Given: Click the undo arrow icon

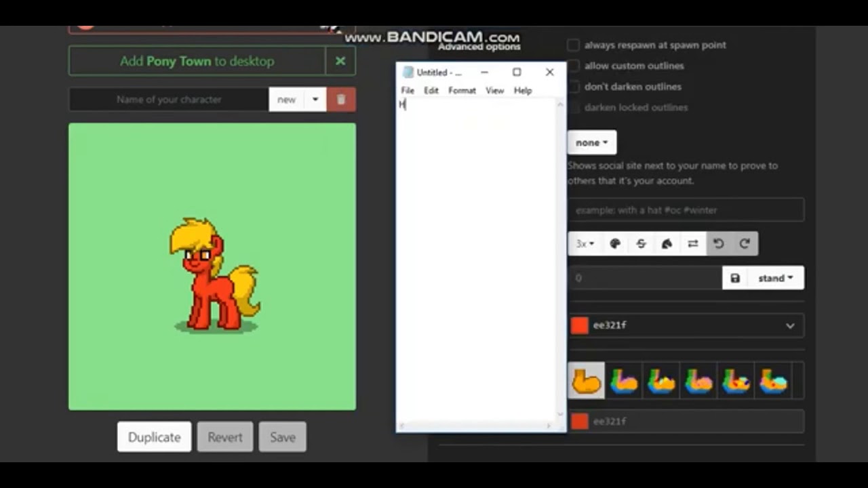Looking at the screenshot, I should tap(719, 244).
